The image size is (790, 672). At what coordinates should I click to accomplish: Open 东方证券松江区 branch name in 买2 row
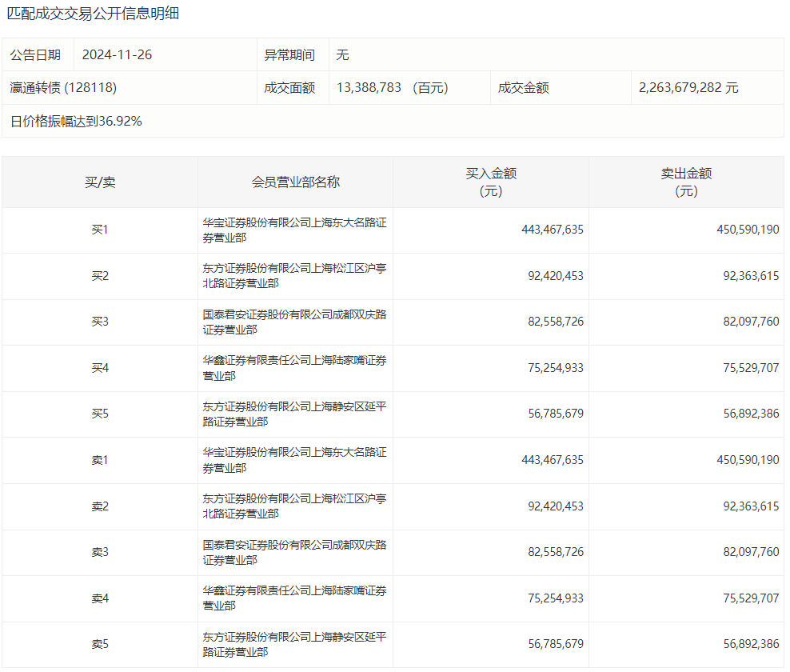pos(294,276)
